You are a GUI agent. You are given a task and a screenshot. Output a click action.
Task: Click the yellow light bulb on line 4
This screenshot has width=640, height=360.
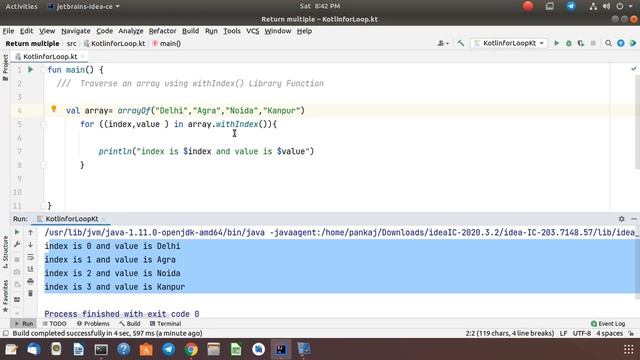click(x=54, y=109)
